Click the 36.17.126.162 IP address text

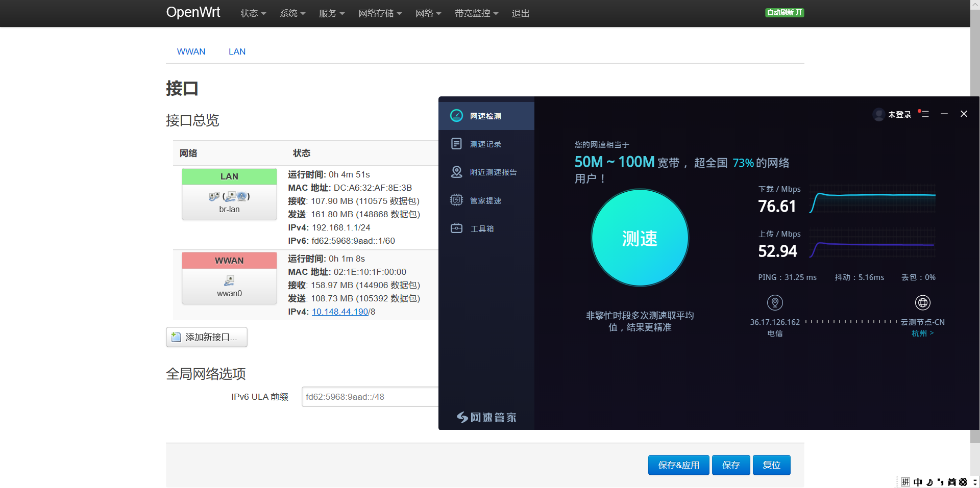coord(775,322)
